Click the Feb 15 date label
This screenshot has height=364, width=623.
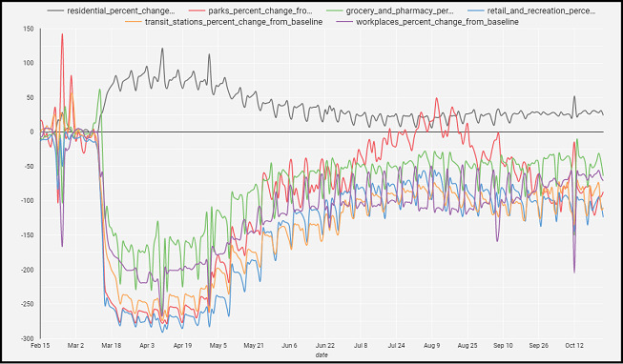(40, 346)
